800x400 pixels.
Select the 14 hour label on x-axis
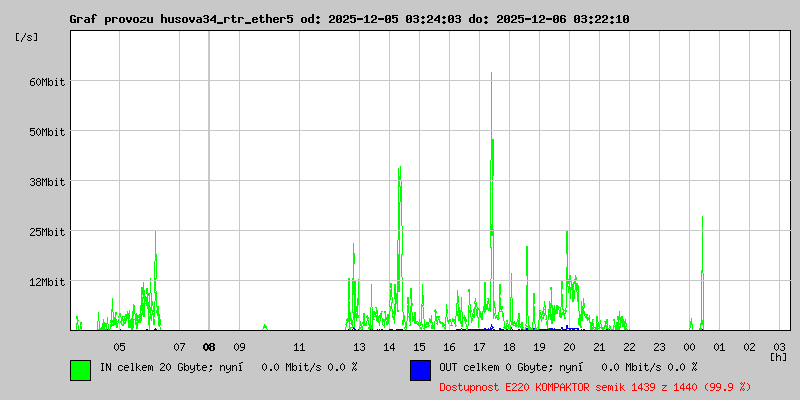389,346
